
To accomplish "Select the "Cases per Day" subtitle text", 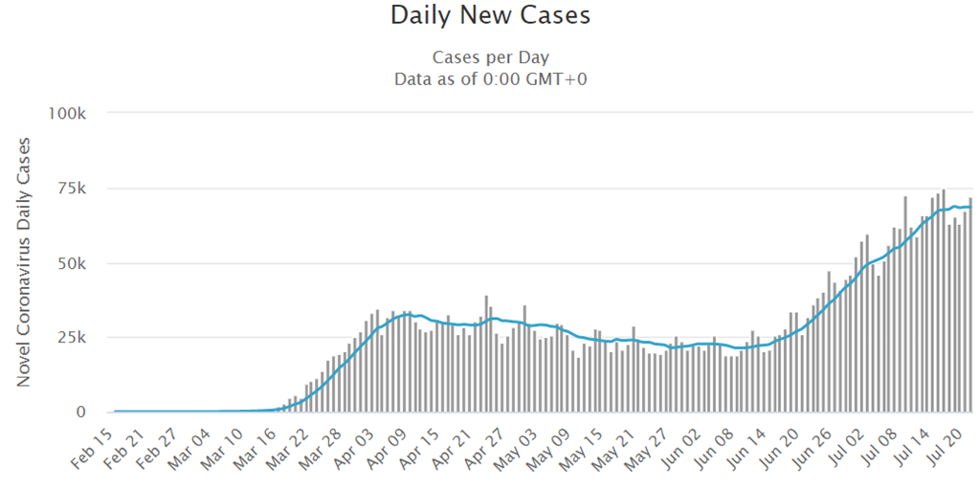I will pyautogui.click(x=490, y=57).
